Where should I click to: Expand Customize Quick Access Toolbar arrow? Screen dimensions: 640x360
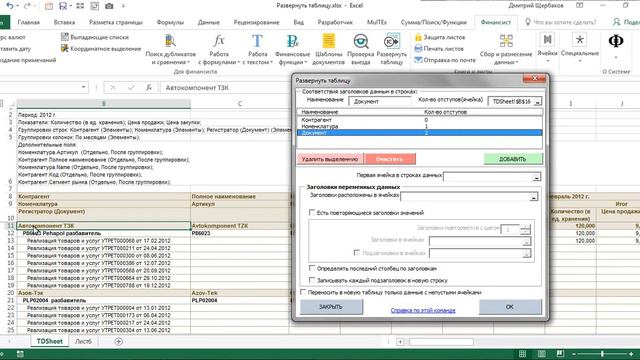pos(123,6)
